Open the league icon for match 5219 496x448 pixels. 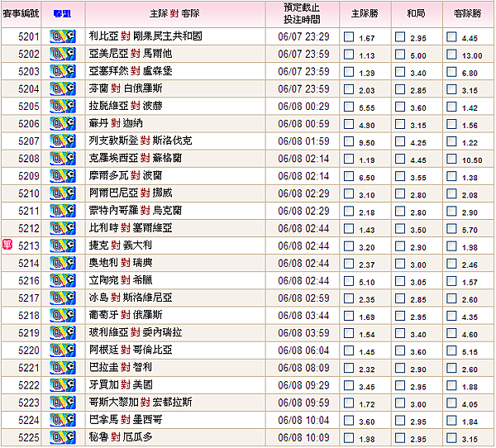(63, 333)
